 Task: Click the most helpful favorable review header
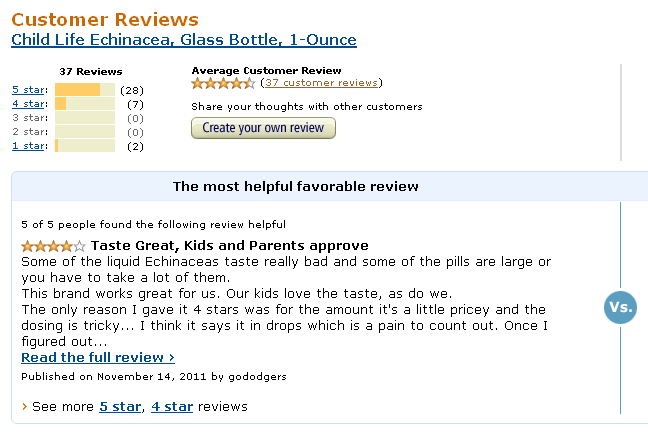tap(295, 186)
